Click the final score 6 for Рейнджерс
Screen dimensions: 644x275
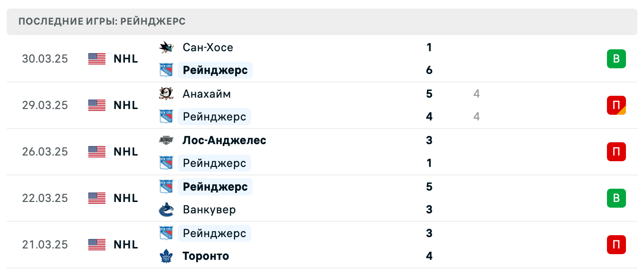429,70
